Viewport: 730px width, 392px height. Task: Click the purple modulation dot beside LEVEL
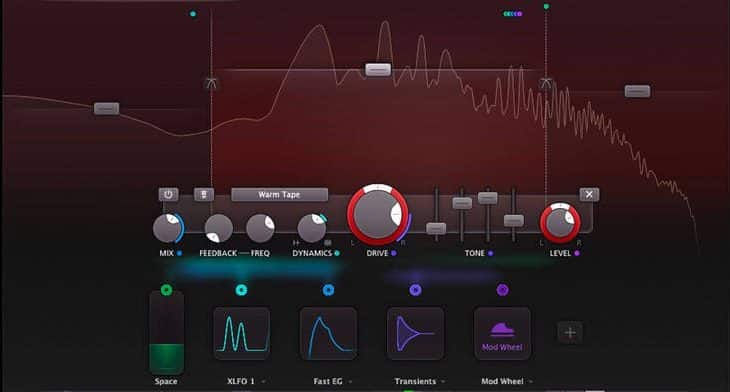pos(577,253)
